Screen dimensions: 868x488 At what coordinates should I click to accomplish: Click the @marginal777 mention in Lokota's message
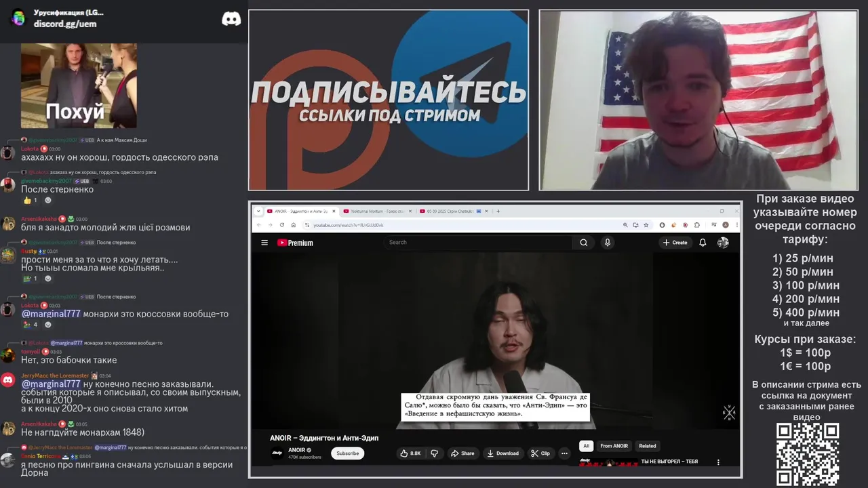[51, 314]
